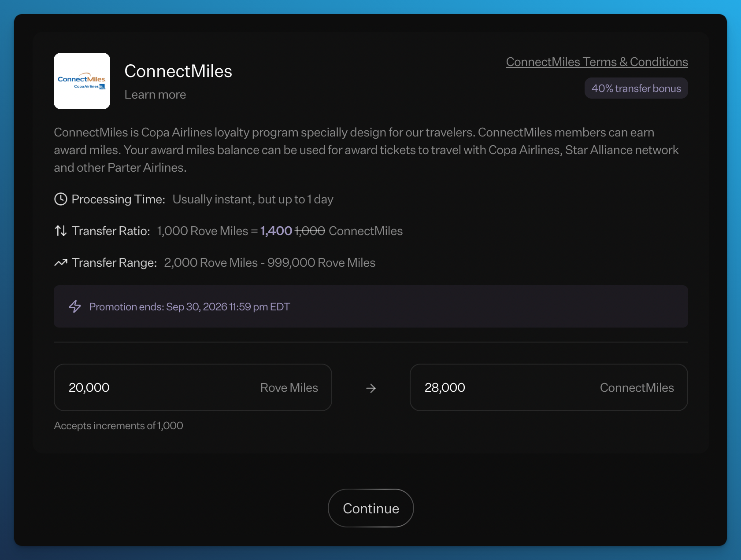Viewport: 741px width, 560px height.
Task: Click 'Usually instant, but up to 1 day' text
Action: 253,199
